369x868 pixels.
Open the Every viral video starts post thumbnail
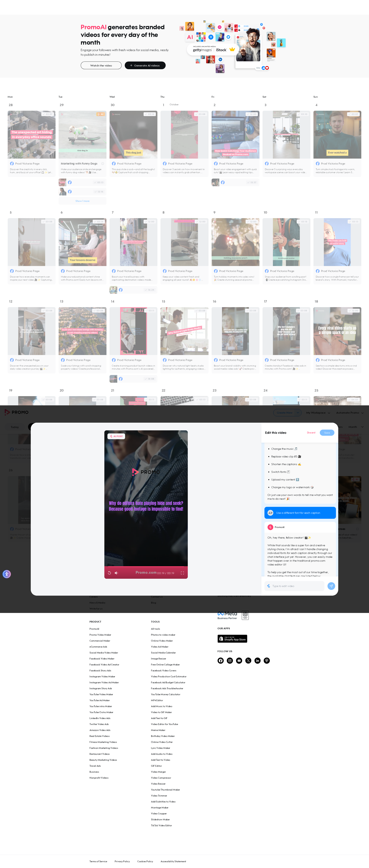337,331
